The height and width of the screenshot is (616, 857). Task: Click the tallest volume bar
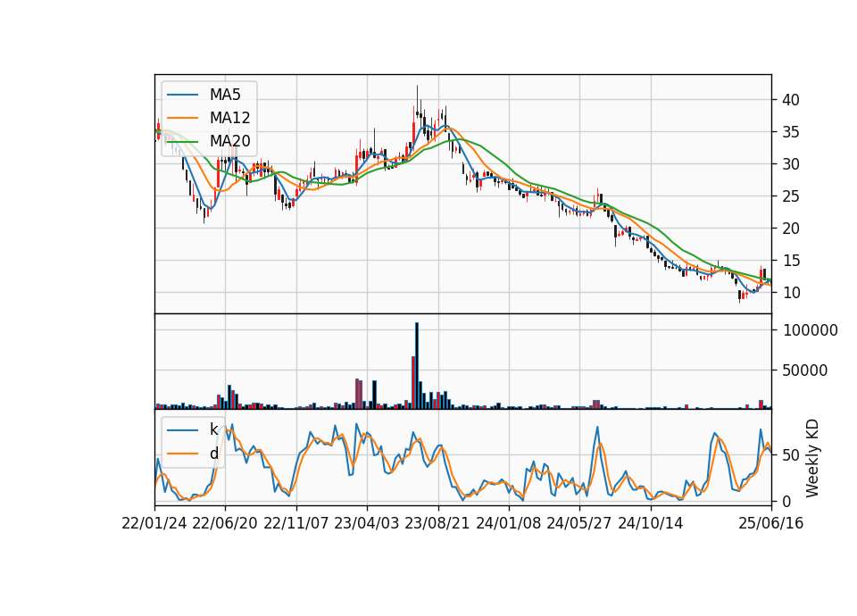coord(417,366)
